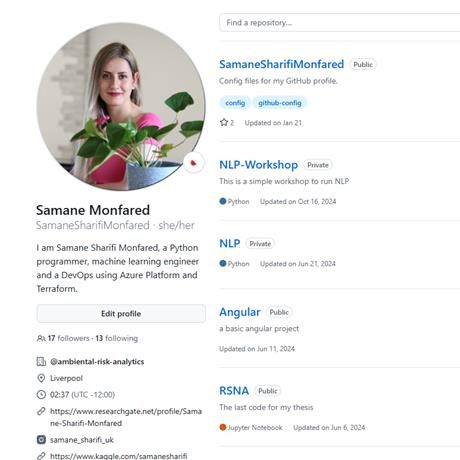The height and width of the screenshot is (460, 460).
Task: Open the Kaggle profile link
Action: (x=119, y=456)
